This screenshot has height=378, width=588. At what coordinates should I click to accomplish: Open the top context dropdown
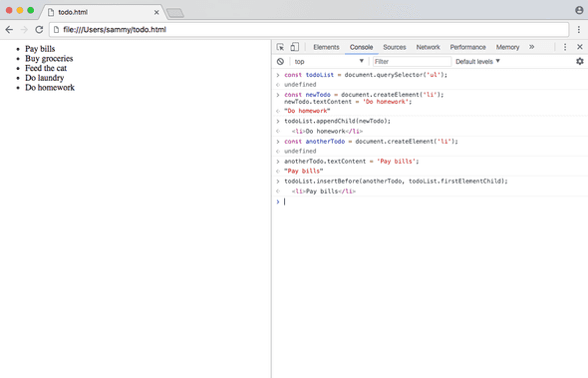(329, 61)
